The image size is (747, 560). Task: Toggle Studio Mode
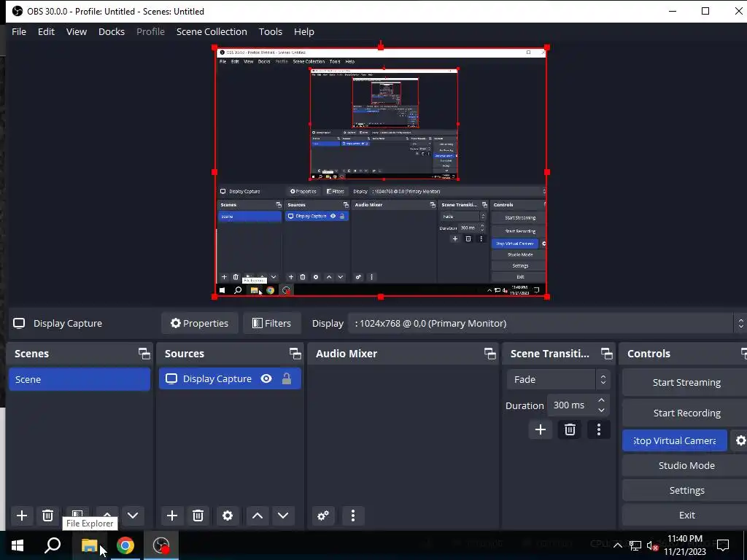coord(686,465)
